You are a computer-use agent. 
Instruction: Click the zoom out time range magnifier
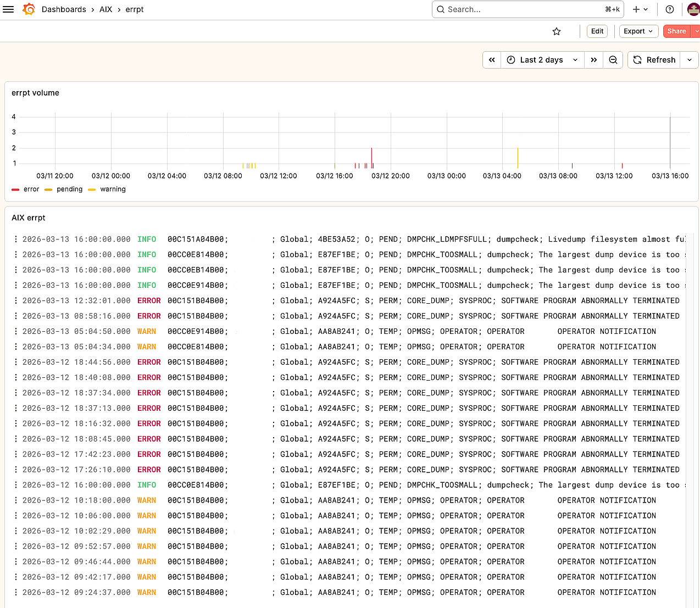pyautogui.click(x=613, y=60)
